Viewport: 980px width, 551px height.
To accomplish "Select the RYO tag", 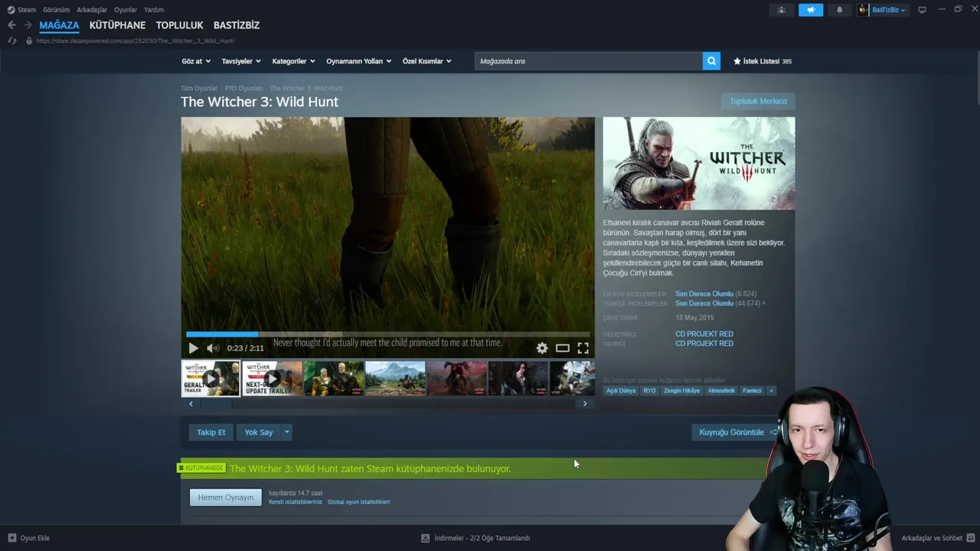I will point(649,390).
